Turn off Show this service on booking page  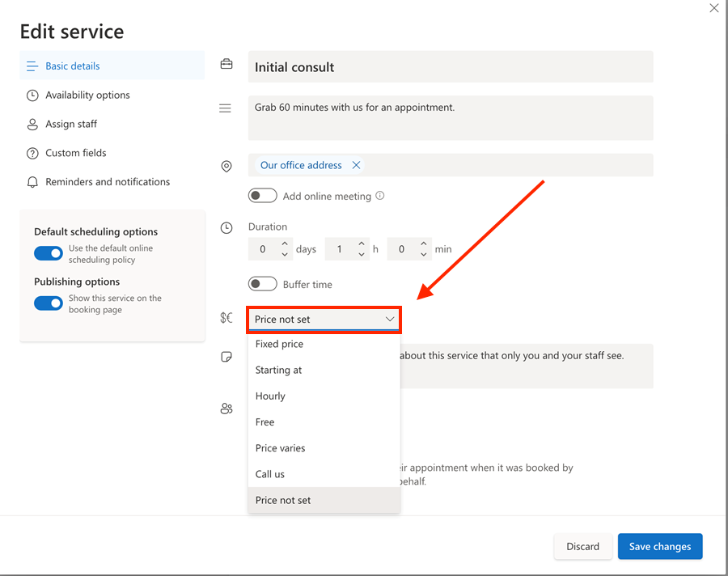click(x=49, y=303)
